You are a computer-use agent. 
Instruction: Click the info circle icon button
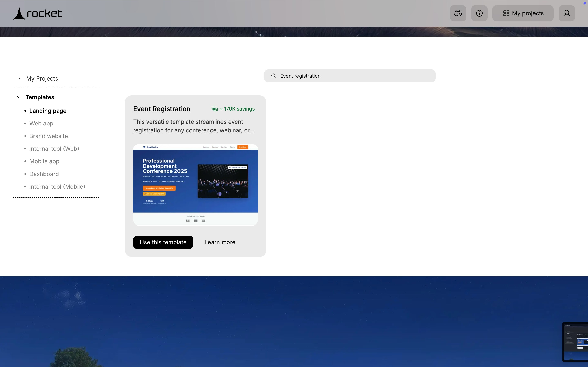[x=479, y=13]
